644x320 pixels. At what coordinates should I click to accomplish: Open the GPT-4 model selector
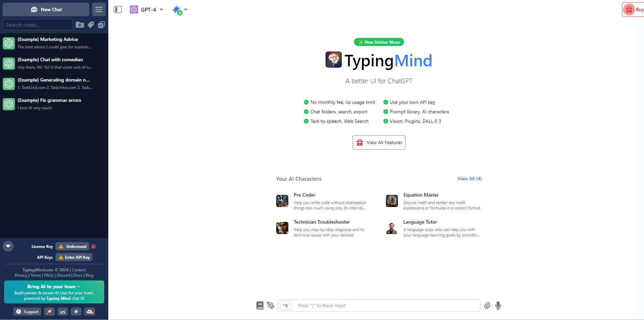tap(146, 9)
